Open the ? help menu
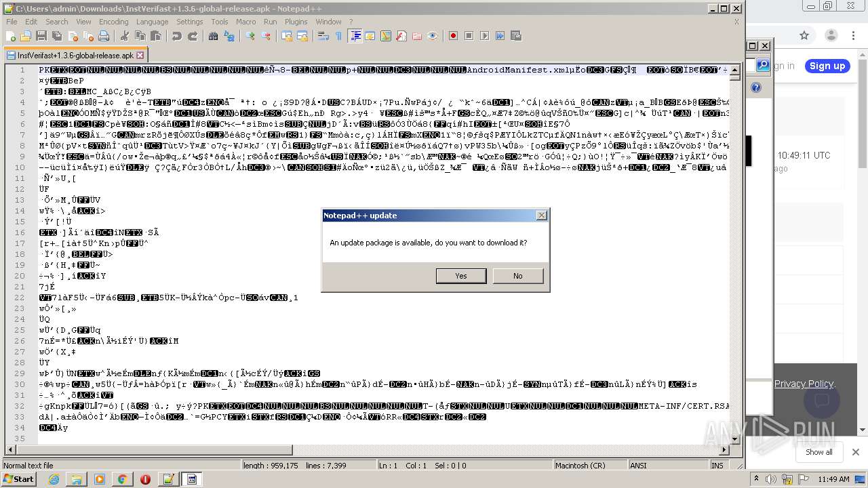Screen dimensions: 868x488 point(351,22)
